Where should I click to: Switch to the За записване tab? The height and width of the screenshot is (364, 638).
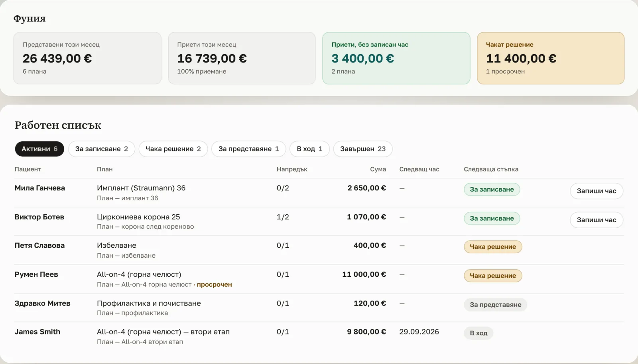tap(102, 149)
